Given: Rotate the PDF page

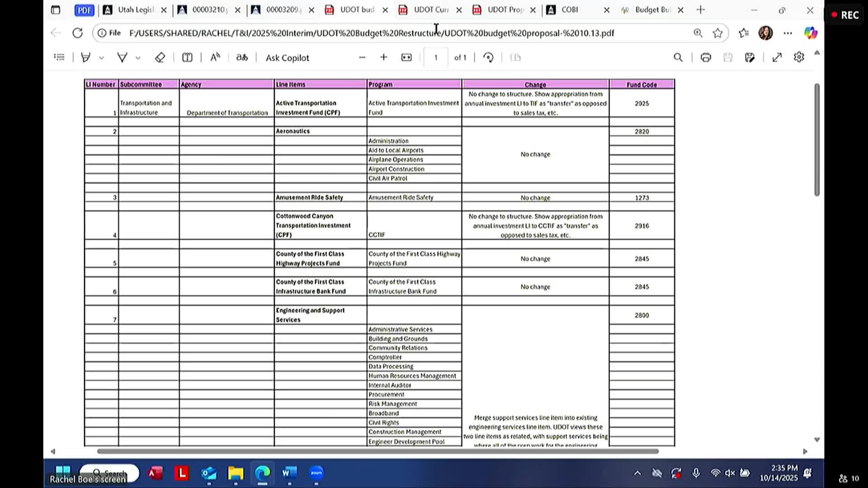Looking at the screenshot, I should (x=488, y=57).
